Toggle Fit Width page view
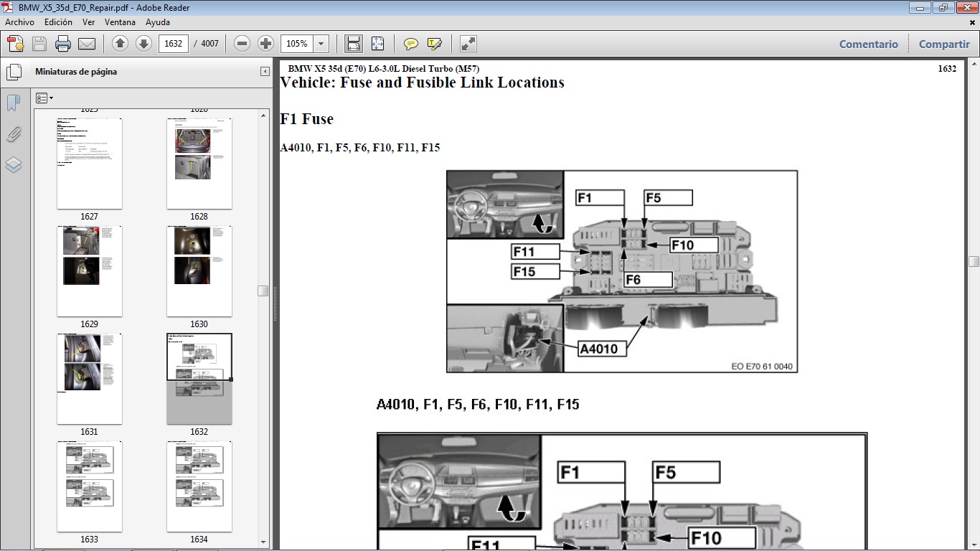The width and height of the screenshot is (980, 551). (353, 43)
